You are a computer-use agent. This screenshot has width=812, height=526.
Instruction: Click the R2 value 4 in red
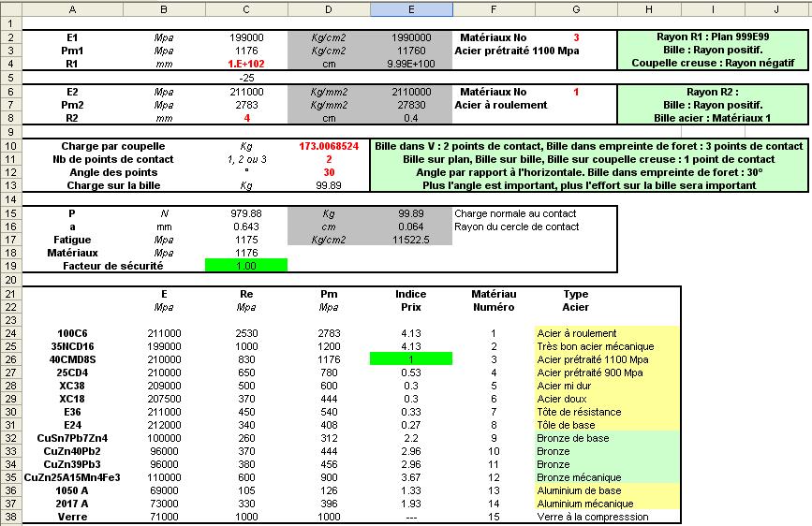[x=246, y=118]
